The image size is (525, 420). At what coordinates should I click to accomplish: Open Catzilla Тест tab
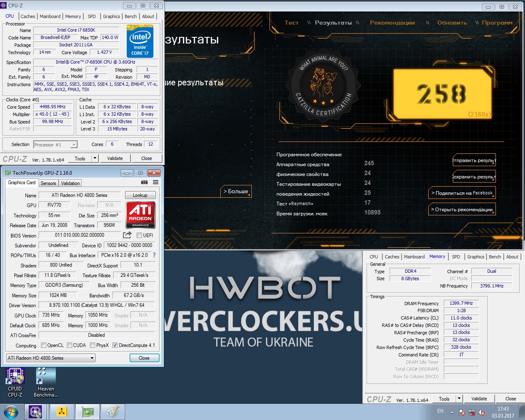pos(292,23)
